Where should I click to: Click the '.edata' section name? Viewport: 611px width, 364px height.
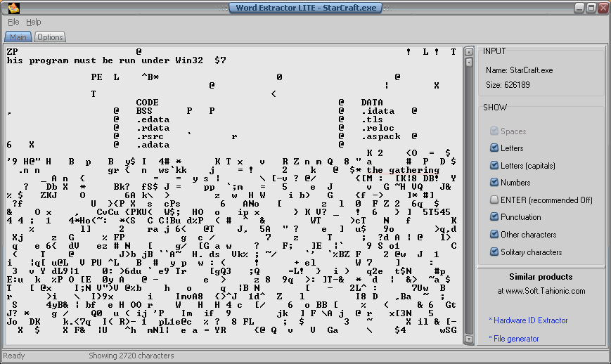[x=153, y=119]
